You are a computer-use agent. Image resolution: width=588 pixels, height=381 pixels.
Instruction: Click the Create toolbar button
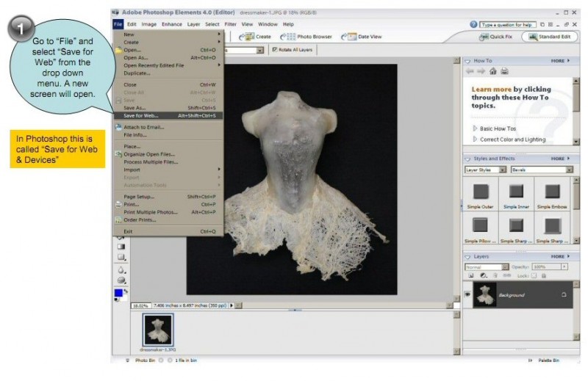point(255,37)
